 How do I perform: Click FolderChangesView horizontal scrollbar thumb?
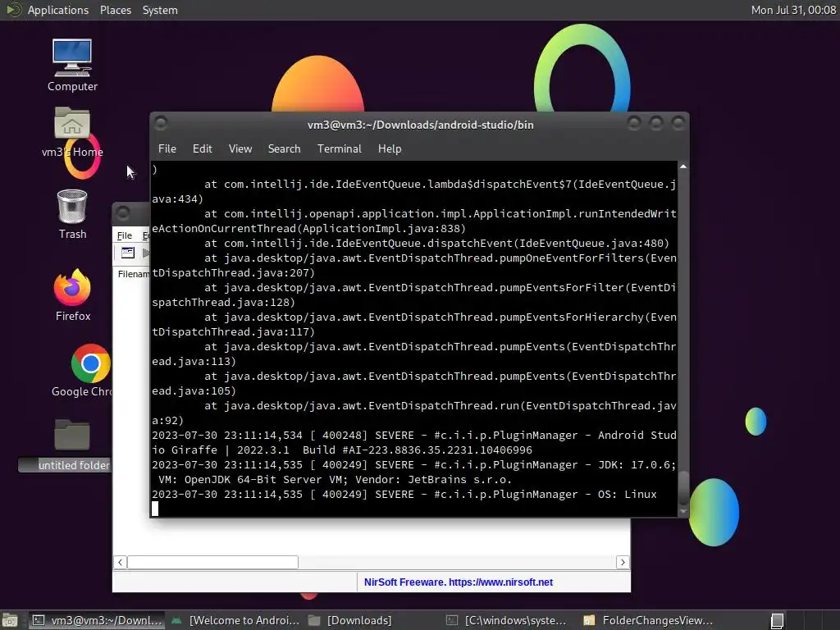click(212, 562)
